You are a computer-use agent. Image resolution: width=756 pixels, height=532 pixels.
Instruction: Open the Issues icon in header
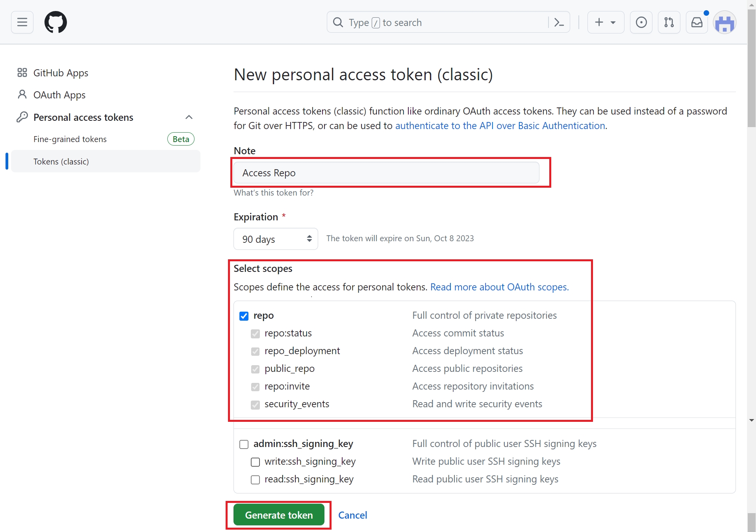click(x=641, y=22)
